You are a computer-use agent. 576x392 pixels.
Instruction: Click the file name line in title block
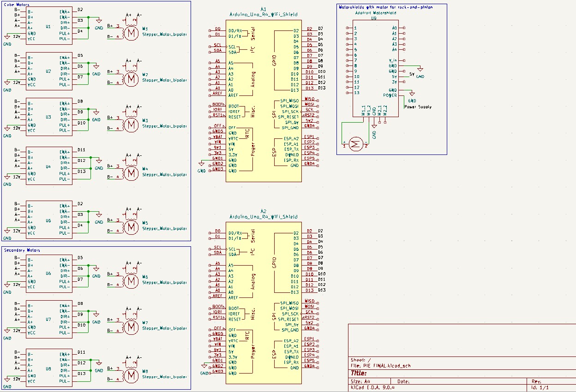pyautogui.click(x=381, y=366)
